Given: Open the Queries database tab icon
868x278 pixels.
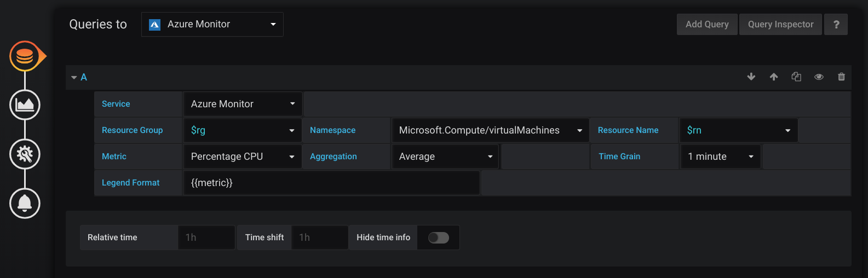Looking at the screenshot, I should [25, 56].
